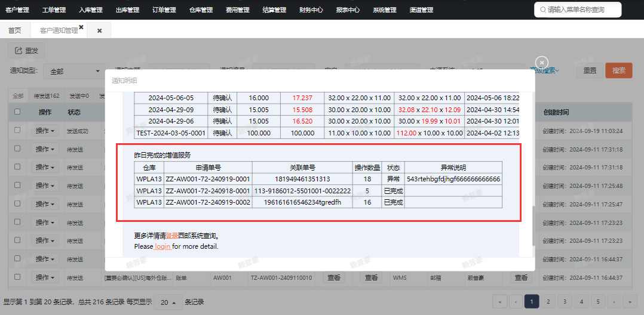Click the dialog's vertical scrollbar thumb
The width and height of the screenshot is (644, 315).
tap(533, 226)
